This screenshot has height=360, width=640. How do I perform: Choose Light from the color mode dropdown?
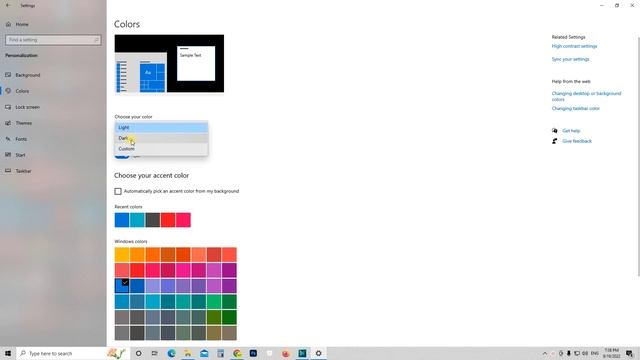tap(161, 127)
